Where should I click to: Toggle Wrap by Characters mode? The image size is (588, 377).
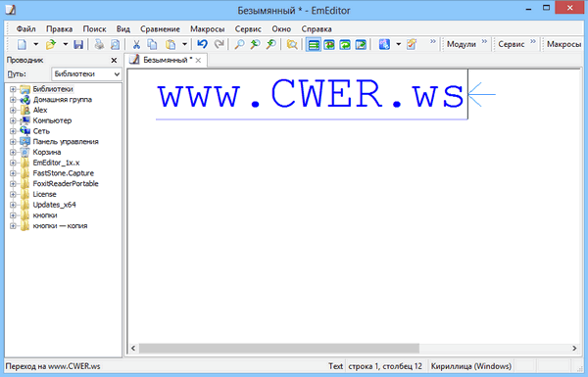pos(329,45)
